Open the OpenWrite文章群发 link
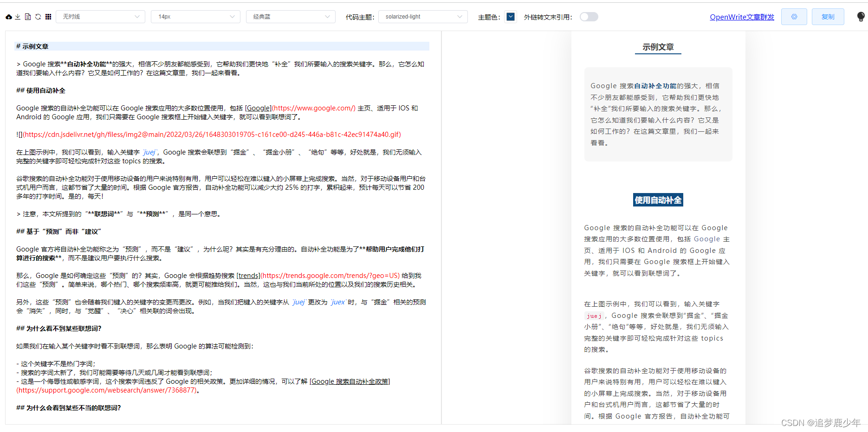The image size is (868, 432). (742, 17)
